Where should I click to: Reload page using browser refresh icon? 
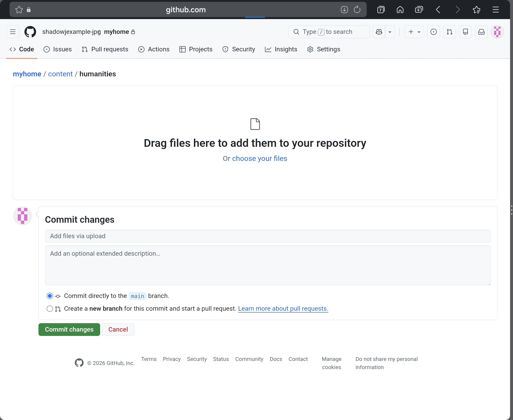(357, 10)
